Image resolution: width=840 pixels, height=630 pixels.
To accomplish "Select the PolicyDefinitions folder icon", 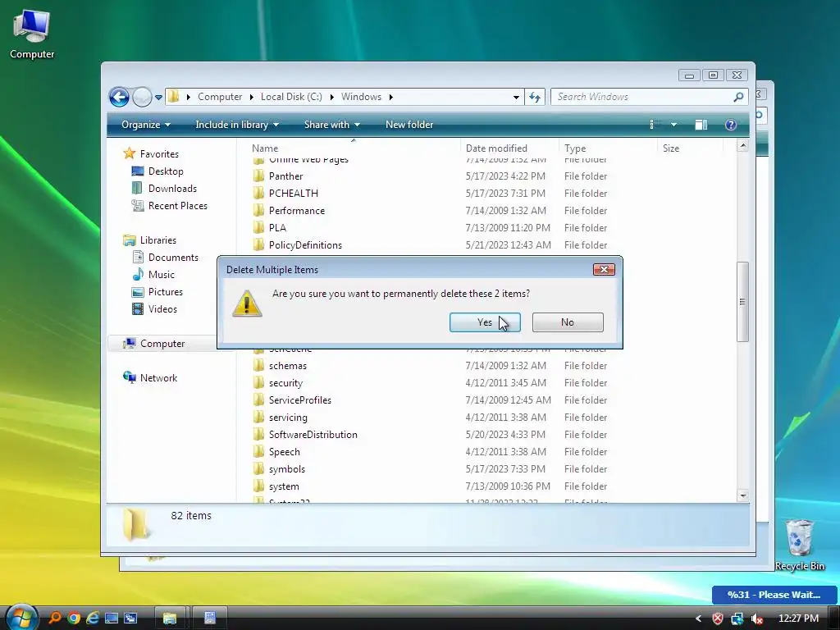I will point(258,244).
